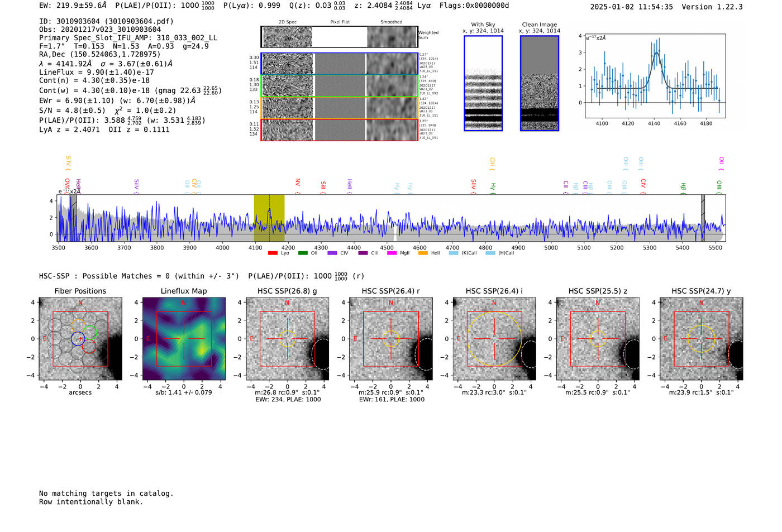This screenshot has height=532, width=782.
Task: Click the red Lyα legend swatch
Action: [x=273, y=253]
